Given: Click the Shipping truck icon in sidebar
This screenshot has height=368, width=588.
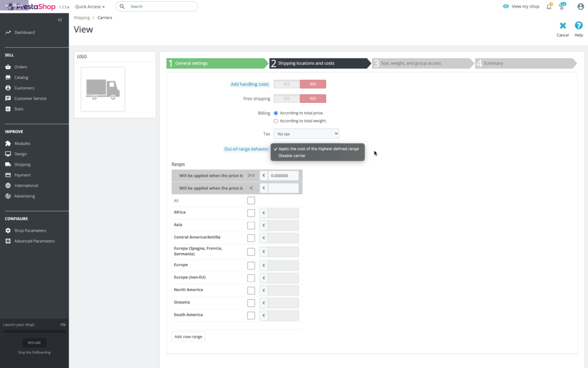Looking at the screenshot, I should pos(8,164).
